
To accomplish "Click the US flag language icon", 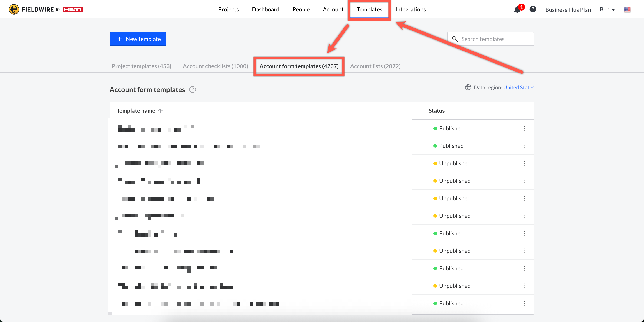I will (627, 10).
